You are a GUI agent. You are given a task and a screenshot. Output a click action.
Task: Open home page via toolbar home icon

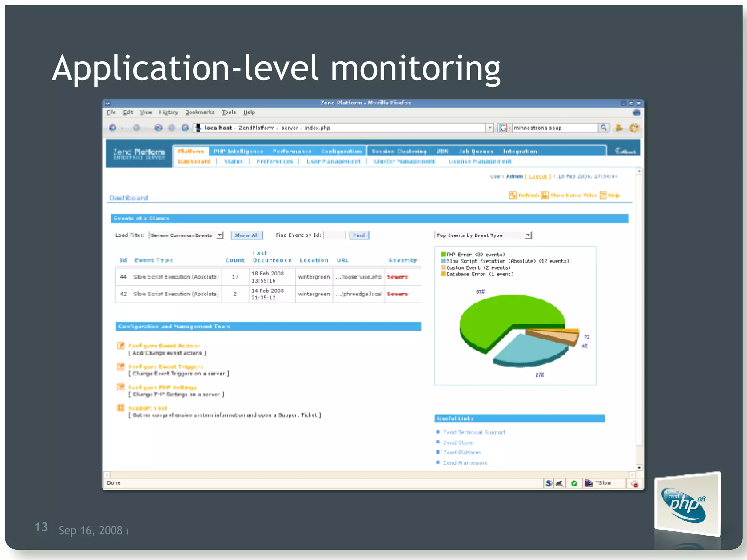185,128
